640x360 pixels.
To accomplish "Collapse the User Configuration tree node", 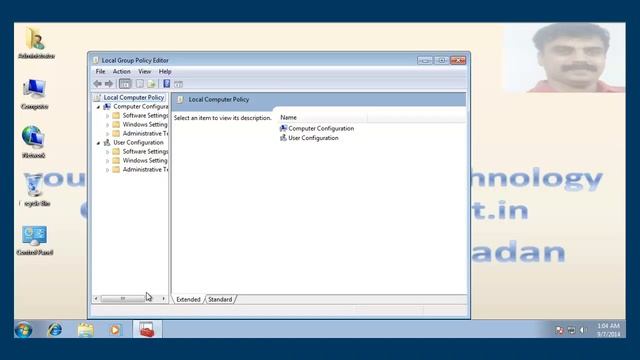I will tap(98, 143).
